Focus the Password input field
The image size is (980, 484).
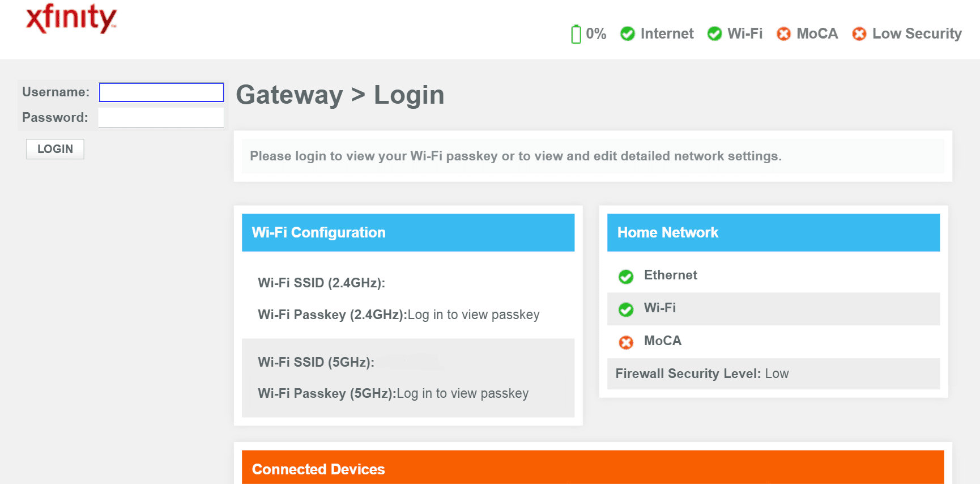click(x=161, y=118)
